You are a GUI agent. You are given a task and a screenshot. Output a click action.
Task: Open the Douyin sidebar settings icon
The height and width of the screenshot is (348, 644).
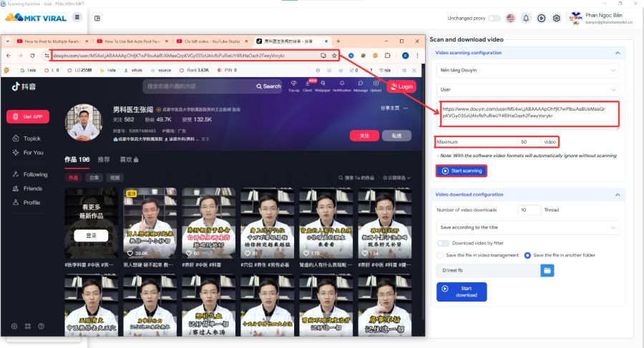coord(14,327)
